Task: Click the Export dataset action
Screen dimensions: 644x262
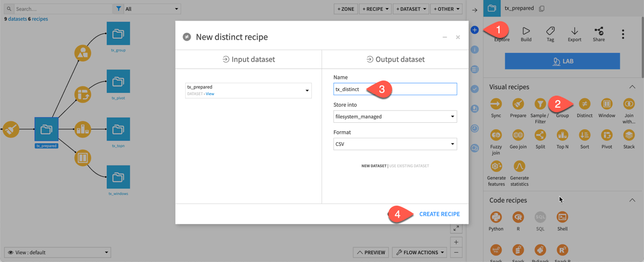Action: 574,34
